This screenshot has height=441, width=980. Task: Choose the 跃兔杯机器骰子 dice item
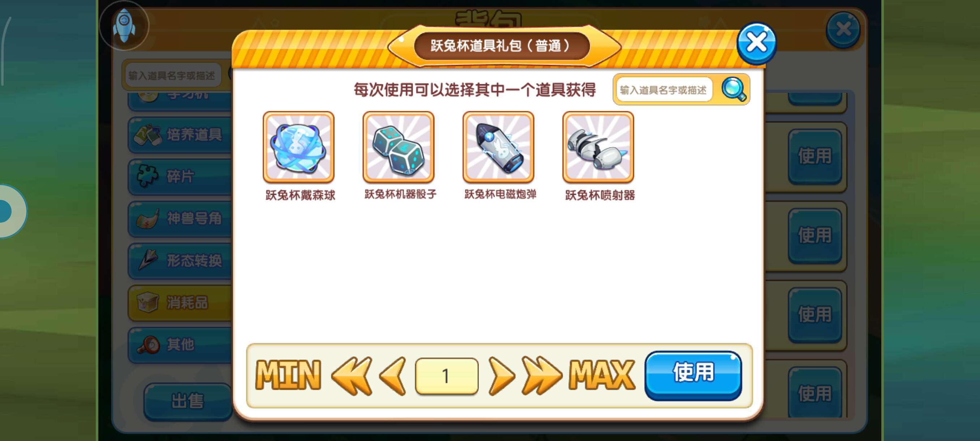(398, 147)
